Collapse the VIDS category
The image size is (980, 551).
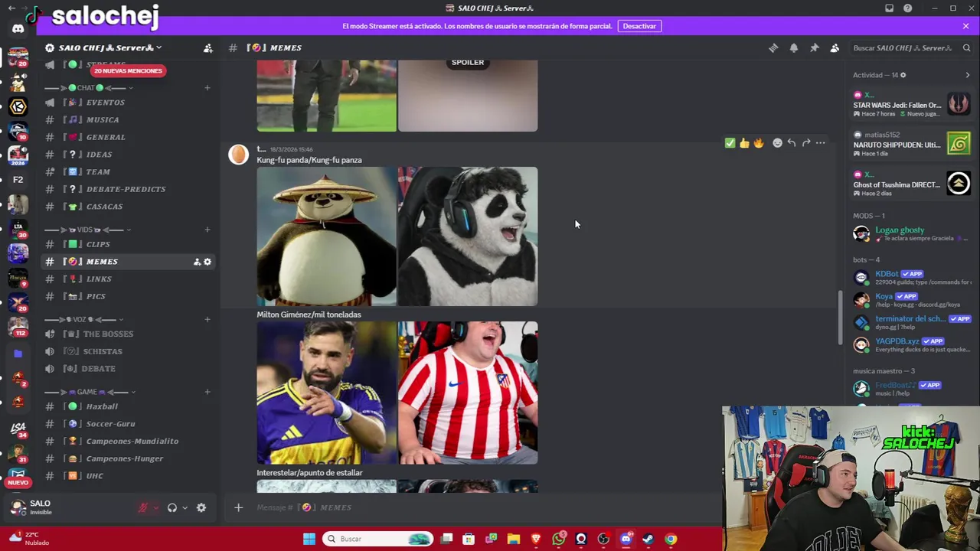[87, 230]
